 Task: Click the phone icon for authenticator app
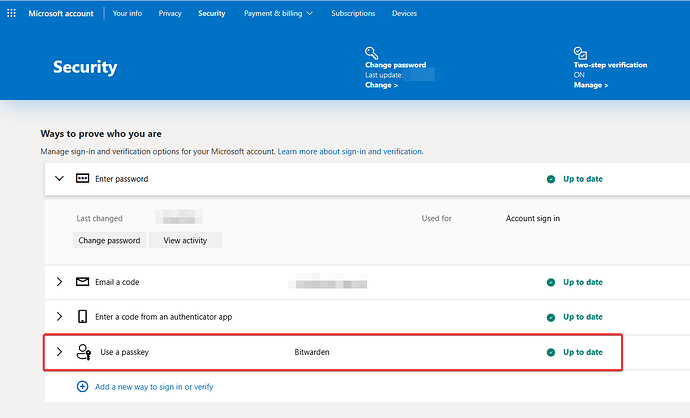coord(82,316)
